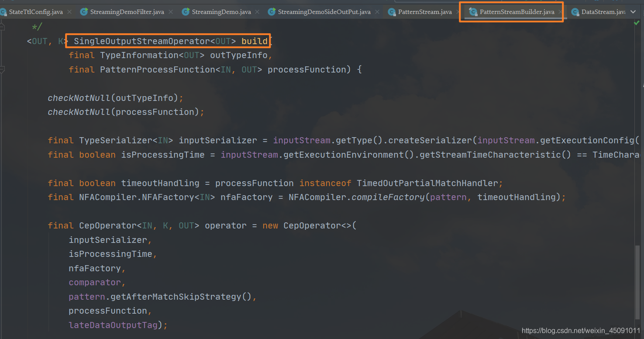Close the PatternStream.java tab
Image resolution: width=644 pixels, height=339 pixels.
point(457,12)
